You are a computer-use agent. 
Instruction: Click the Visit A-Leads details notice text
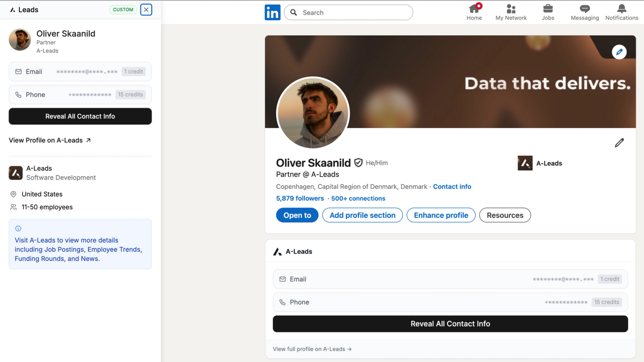[79, 249]
